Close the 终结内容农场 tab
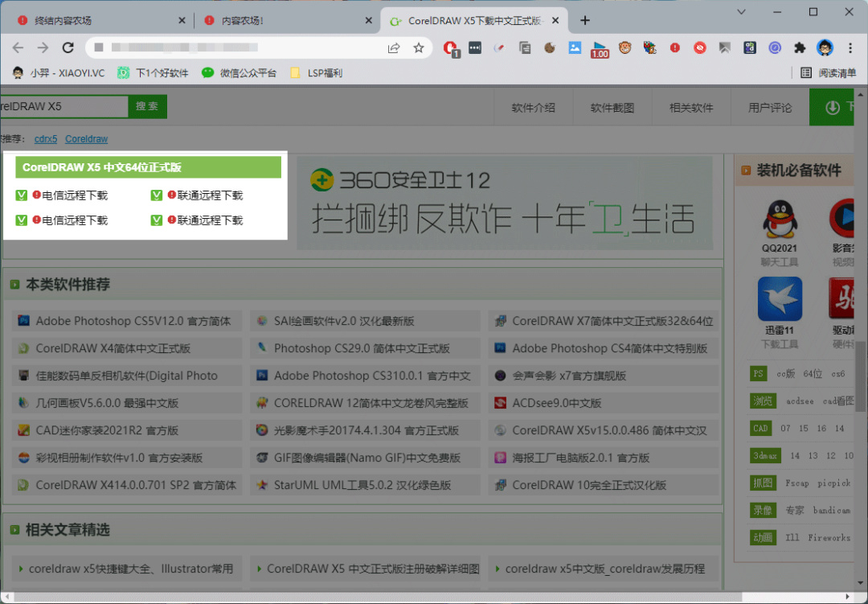Image resolution: width=868 pixels, height=604 pixels. pyautogui.click(x=182, y=20)
